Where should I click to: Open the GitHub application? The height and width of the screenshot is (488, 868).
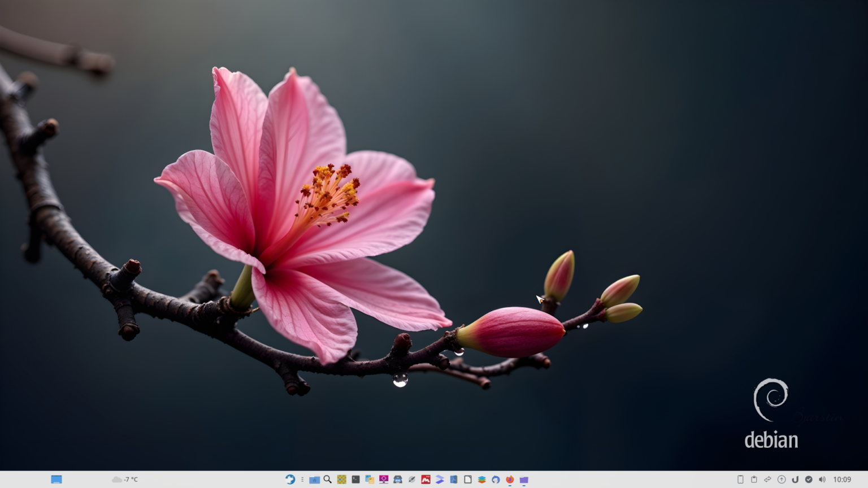click(x=496, y=480)
